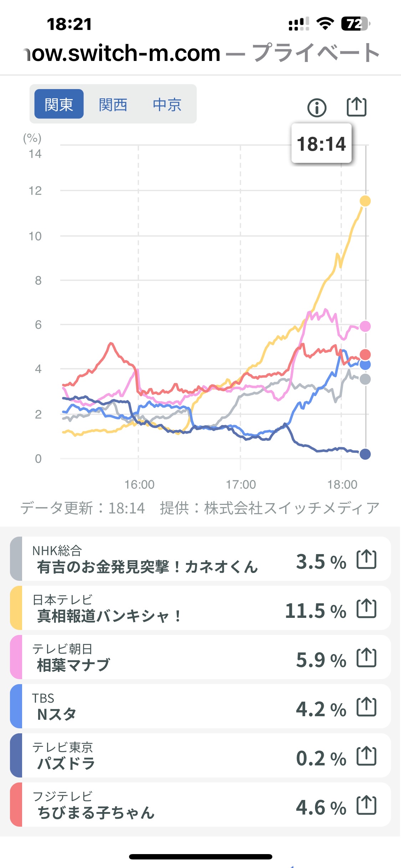Tap the 18:14 time tooltip on chart
The image size is (401, 868).
pos(321,144)
